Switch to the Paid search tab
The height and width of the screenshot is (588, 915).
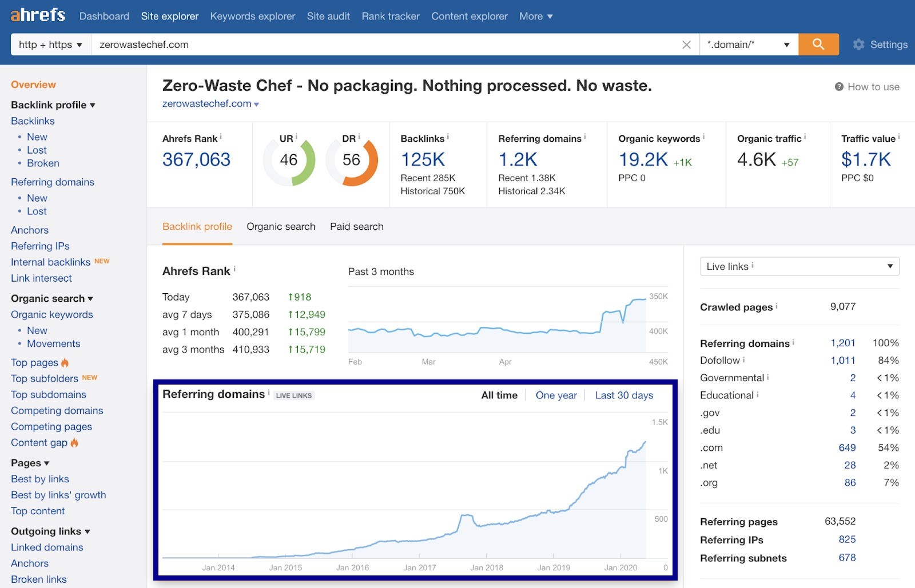pyautogui.click(x=357, y=226)
